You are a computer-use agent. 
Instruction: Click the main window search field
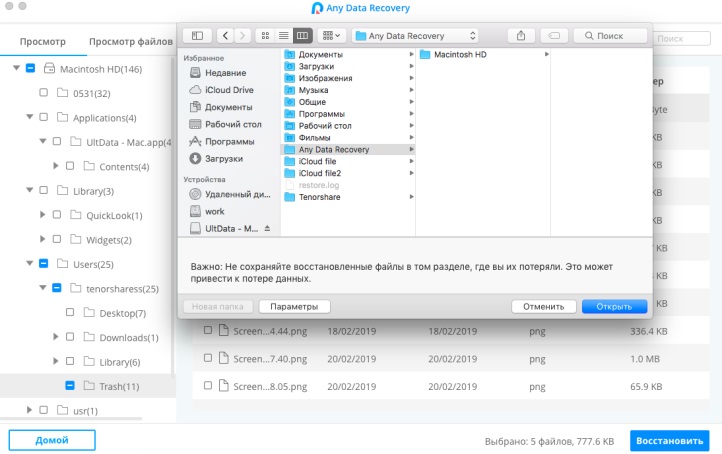pyautogui.click(x=681, y=39)
